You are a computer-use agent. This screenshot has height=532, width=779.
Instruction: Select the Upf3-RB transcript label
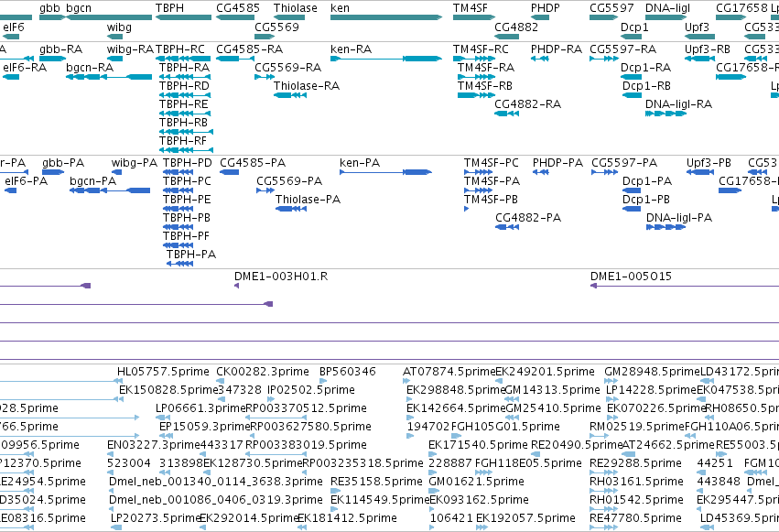[708, 49]
